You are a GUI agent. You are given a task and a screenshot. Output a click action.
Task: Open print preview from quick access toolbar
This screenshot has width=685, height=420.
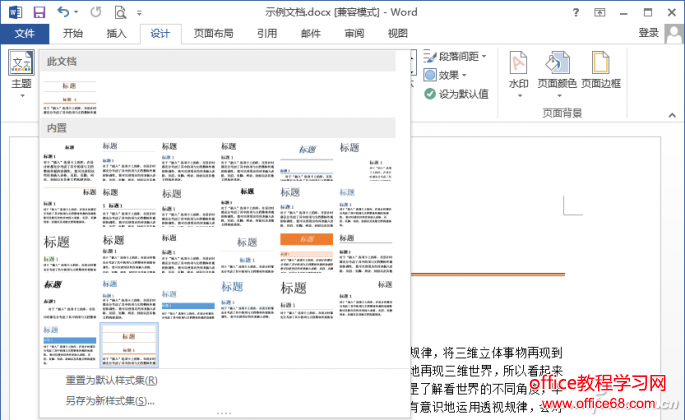pos(120,12)
